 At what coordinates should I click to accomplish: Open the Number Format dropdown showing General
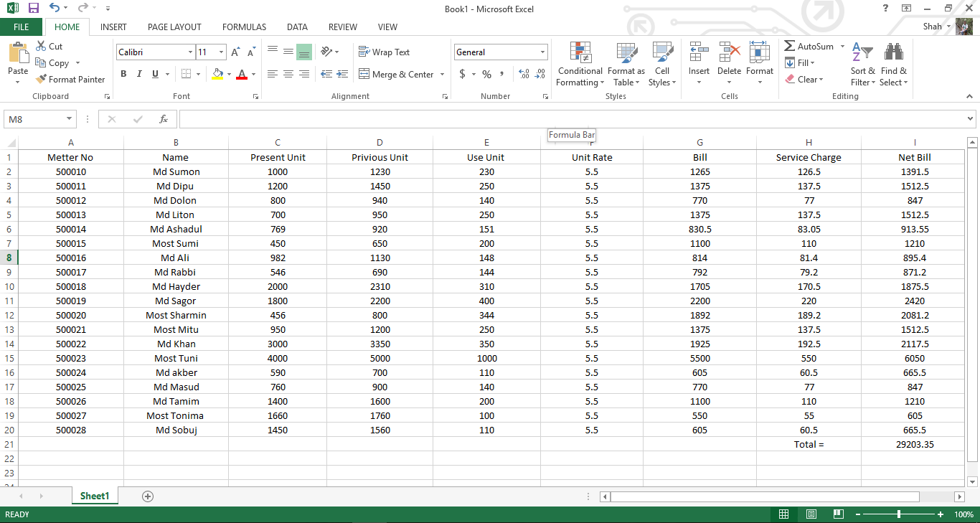pyautogui.click(x=500, y=52)
